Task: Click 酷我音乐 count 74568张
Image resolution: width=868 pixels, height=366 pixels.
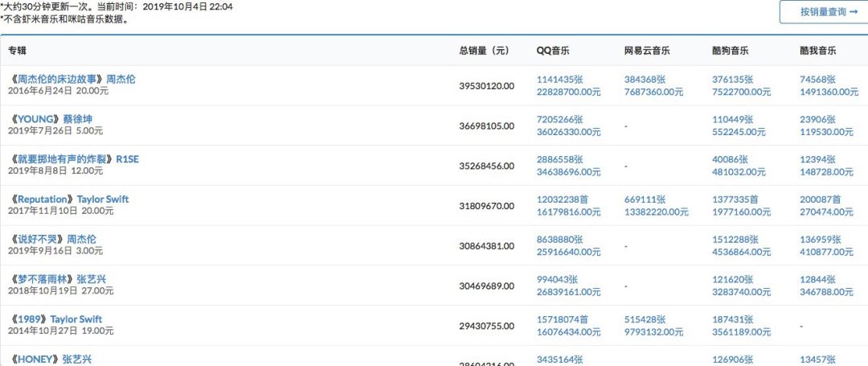Action: (x=818, y=79)
